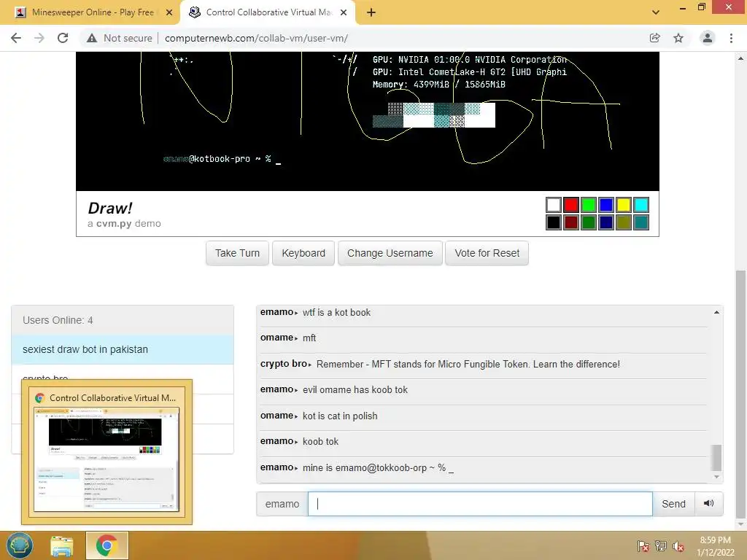Focus the chat message input field
Viewport: 747px width, 560px height.
(480, 504)
